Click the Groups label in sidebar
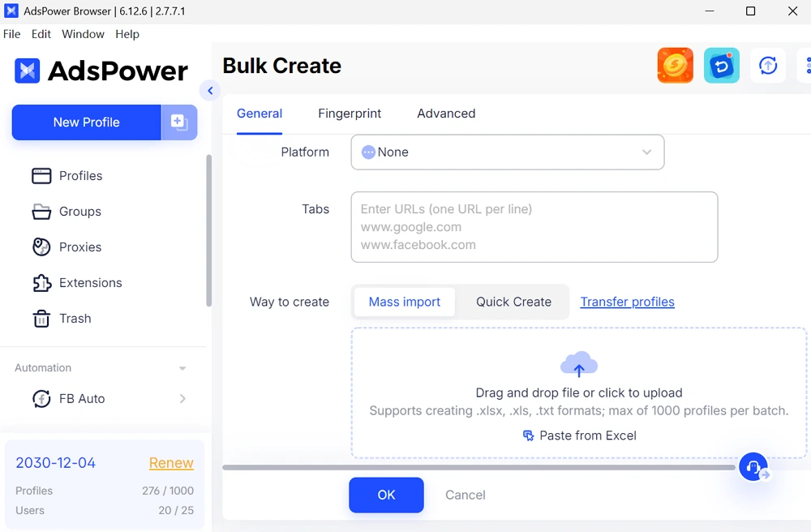 point(80,212)
